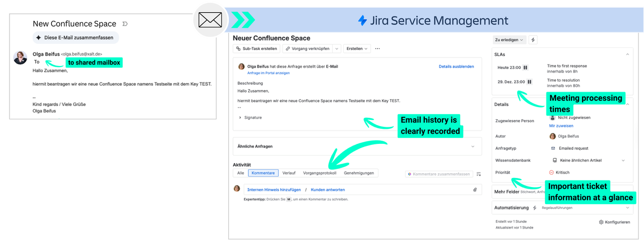This screenshot has width=644, height=244.
Task: Open the Zu erledigen status dropdown
Action: 510,40
